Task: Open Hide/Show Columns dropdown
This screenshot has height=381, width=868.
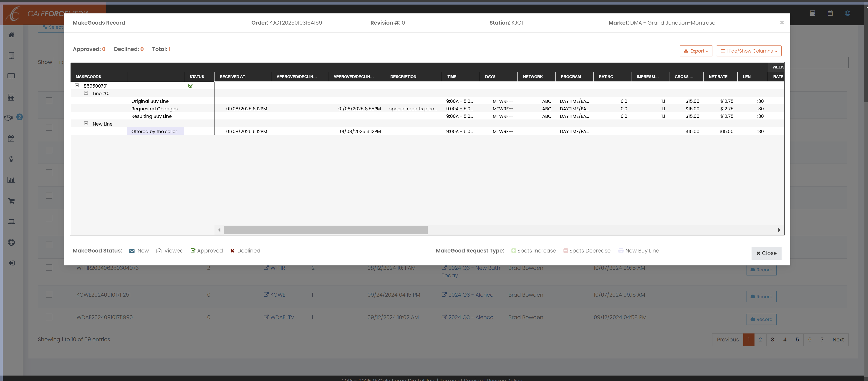Action: coord(748,51)
